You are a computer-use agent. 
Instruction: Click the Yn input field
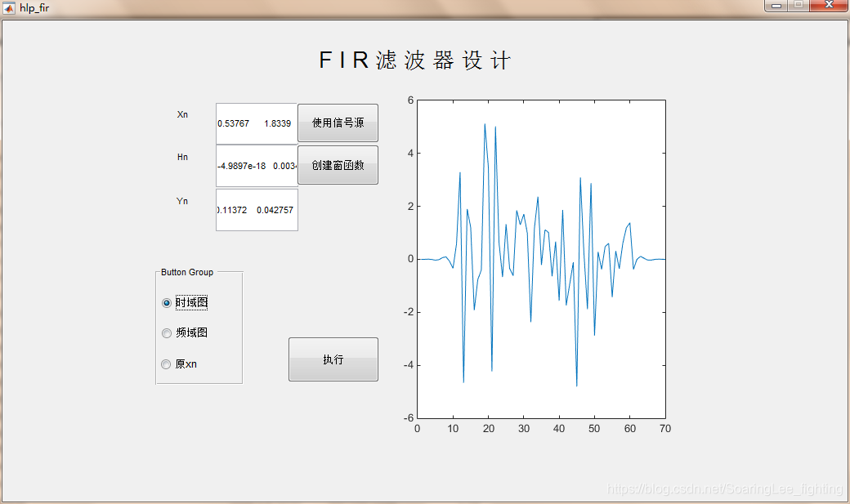257,210
